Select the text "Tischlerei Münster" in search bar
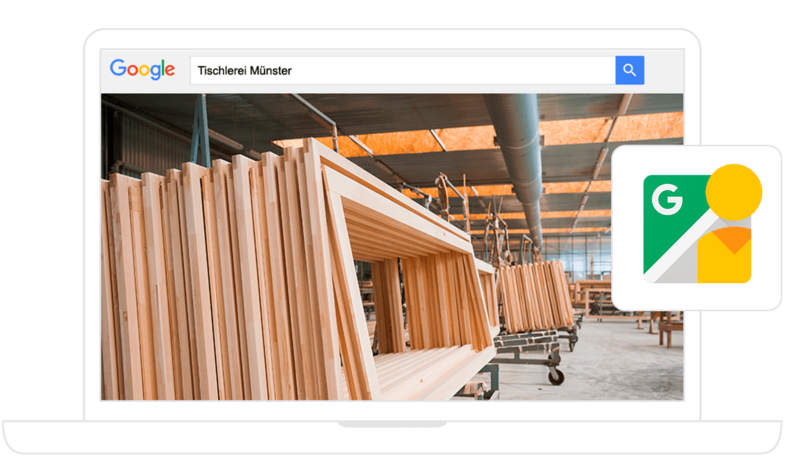Image resolution: width=785 pixels, height=456 pixels. (x=244, y=70)
